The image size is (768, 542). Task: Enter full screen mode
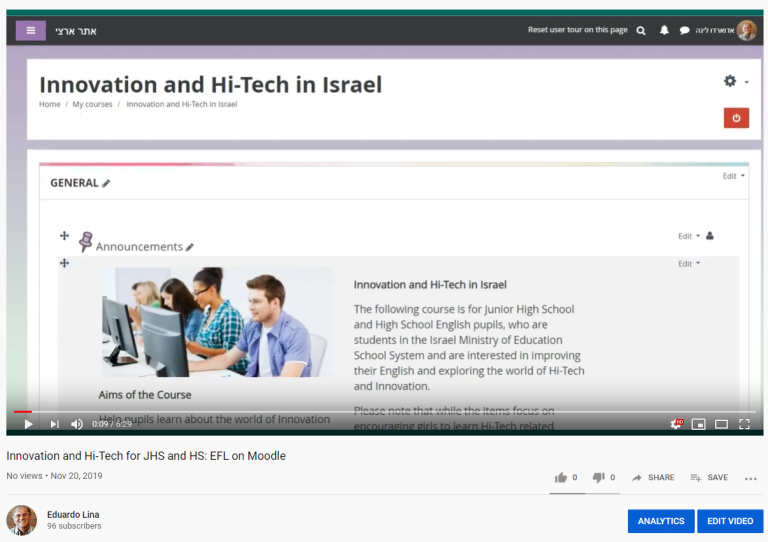tap(744, 424)
